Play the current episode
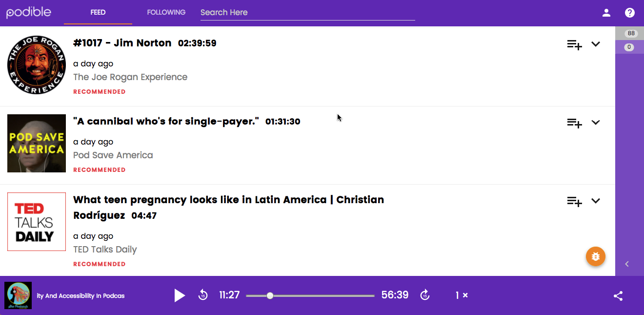 click(x=180, y=295)
